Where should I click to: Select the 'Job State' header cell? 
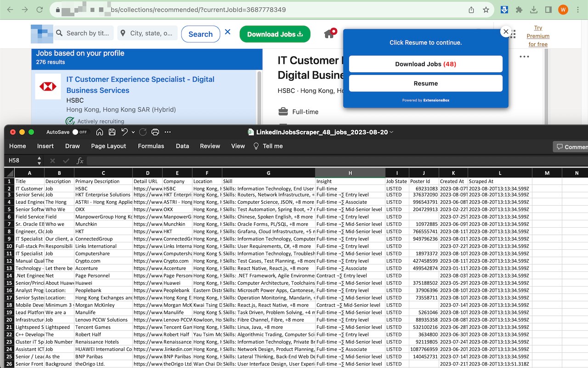tap(397, 181)
